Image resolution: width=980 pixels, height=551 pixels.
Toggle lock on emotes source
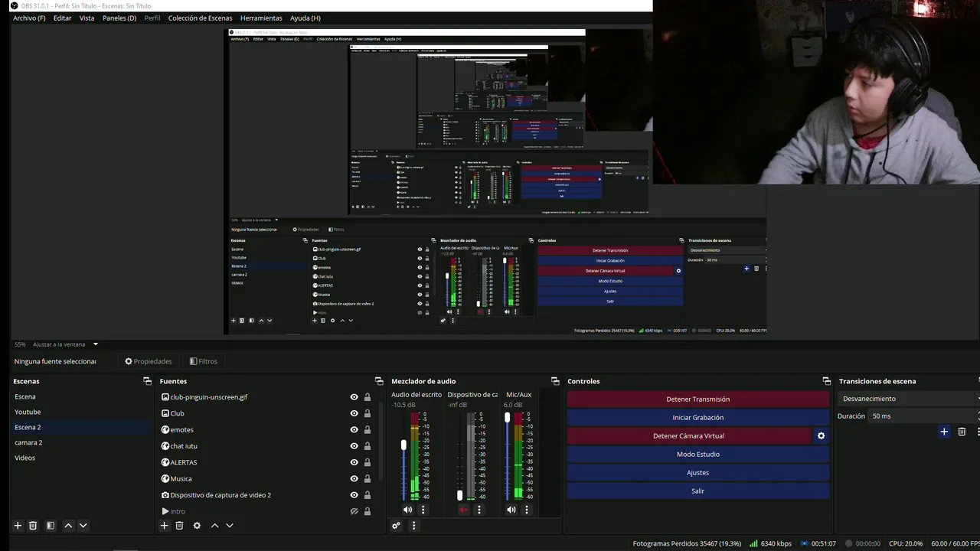367,429
